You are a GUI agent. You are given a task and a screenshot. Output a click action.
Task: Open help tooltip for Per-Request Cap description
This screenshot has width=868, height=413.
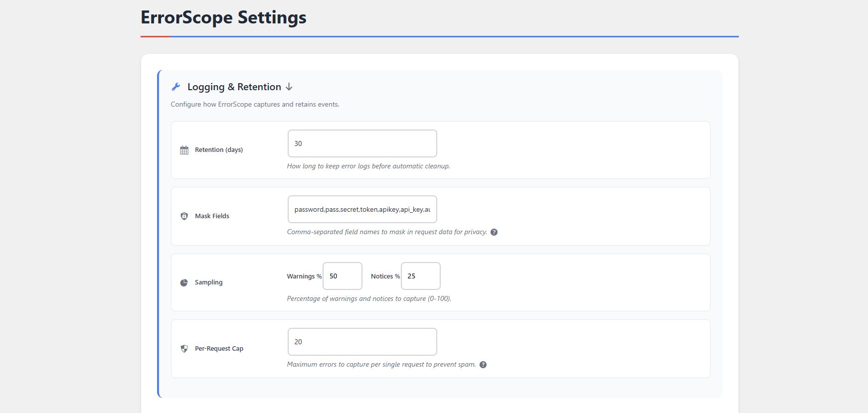pos(483,365)
